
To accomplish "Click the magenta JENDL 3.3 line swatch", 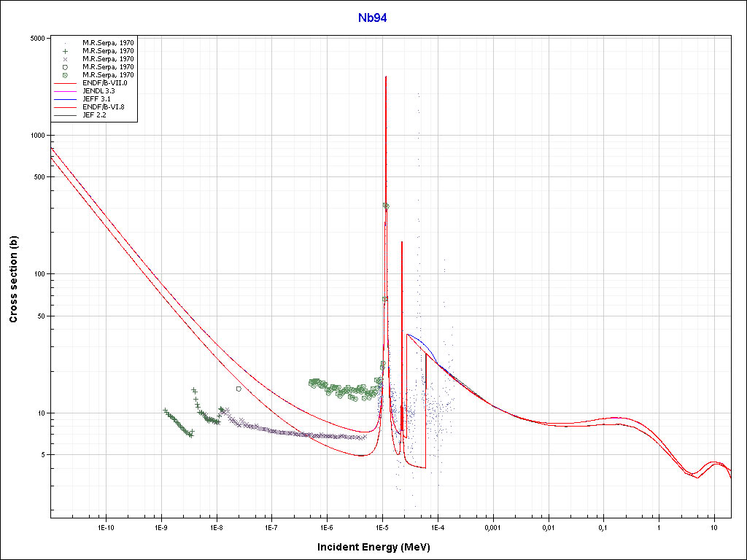I will [66, 91].
